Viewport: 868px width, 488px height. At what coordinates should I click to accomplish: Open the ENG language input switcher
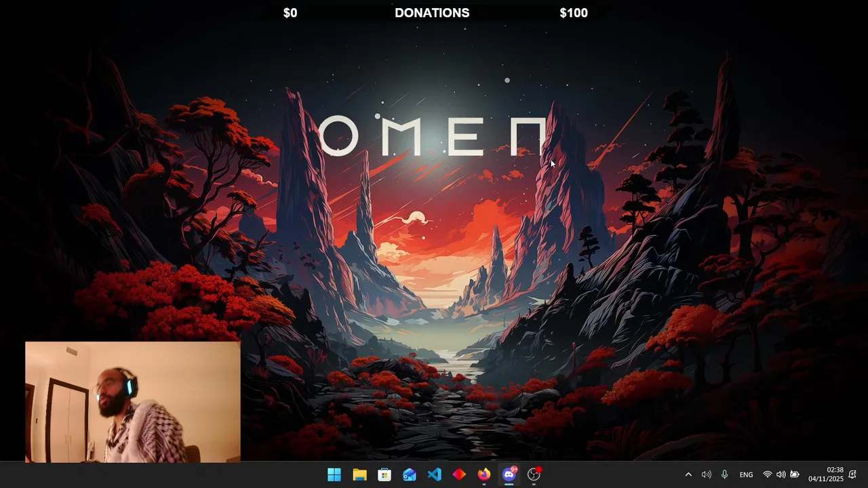(x=746, y=474)
